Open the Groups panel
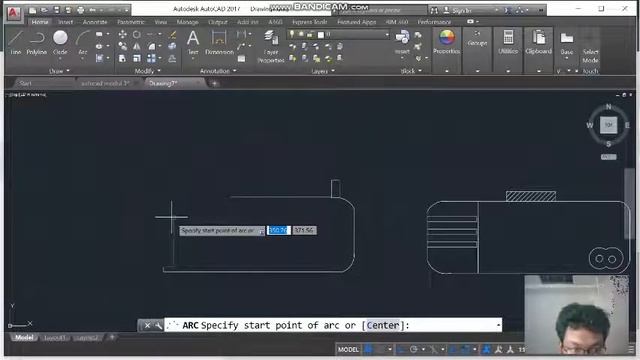Viewport: 640px width, 360px height. click(x=477, y=39)
